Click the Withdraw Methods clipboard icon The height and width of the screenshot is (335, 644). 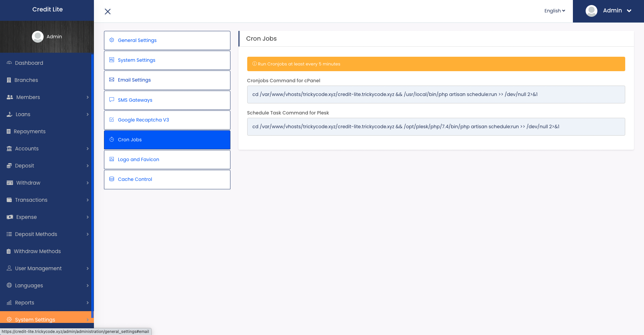[x=9, y=251]
